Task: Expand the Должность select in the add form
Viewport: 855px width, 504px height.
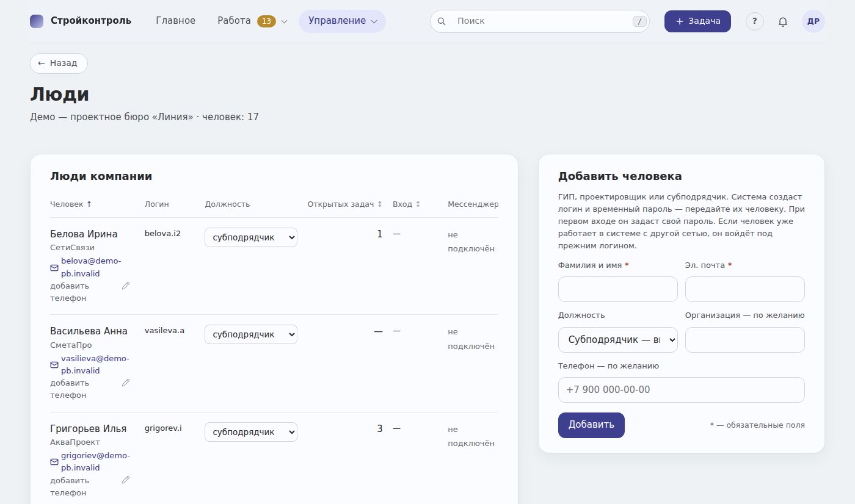Action: click(618, 340)
